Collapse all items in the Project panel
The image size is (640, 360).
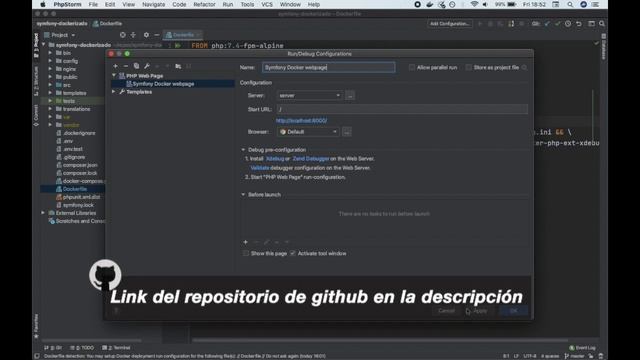pos(133,35)
